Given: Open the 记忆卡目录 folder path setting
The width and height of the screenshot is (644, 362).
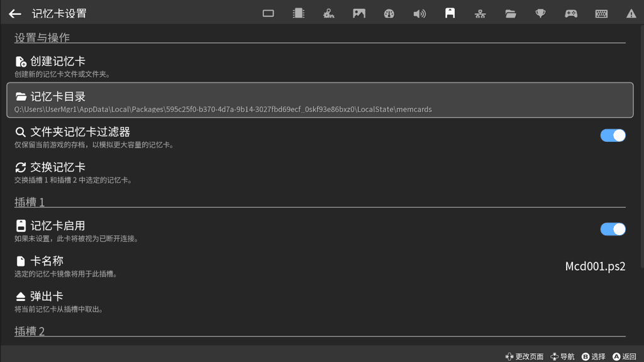Looking at the screenshot, I should tap(320, 101).
